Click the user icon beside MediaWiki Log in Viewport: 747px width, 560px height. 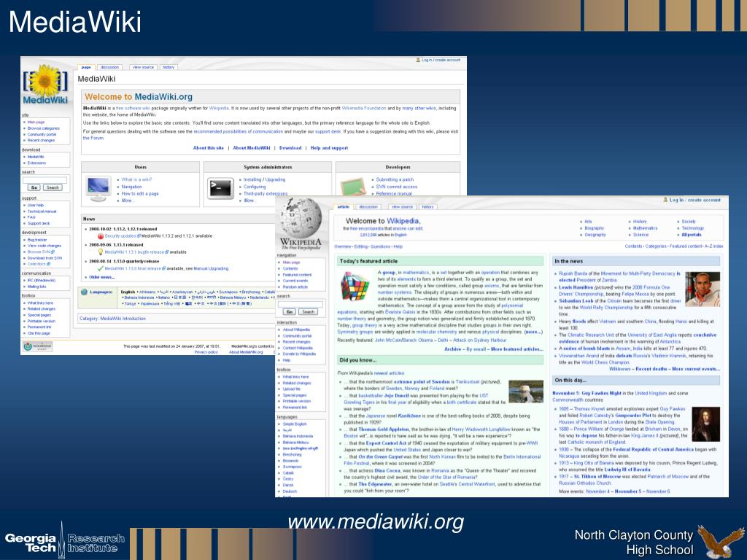[x=418, y=60]
